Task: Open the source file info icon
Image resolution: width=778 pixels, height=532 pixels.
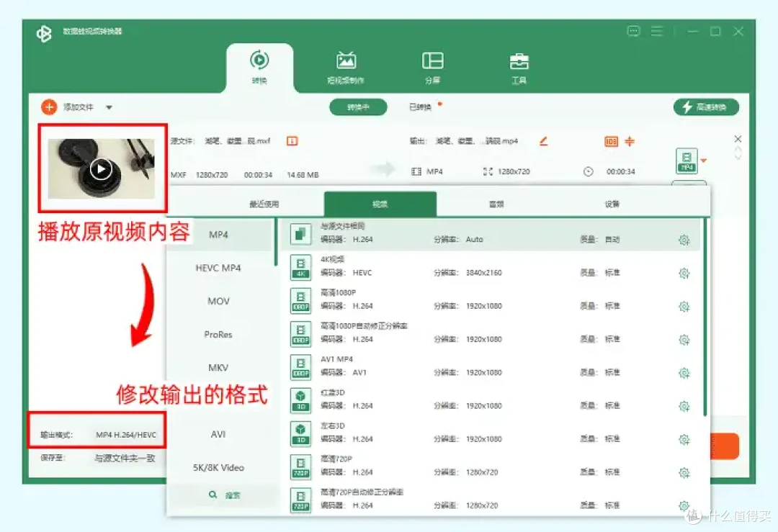Action: (292, 141)
